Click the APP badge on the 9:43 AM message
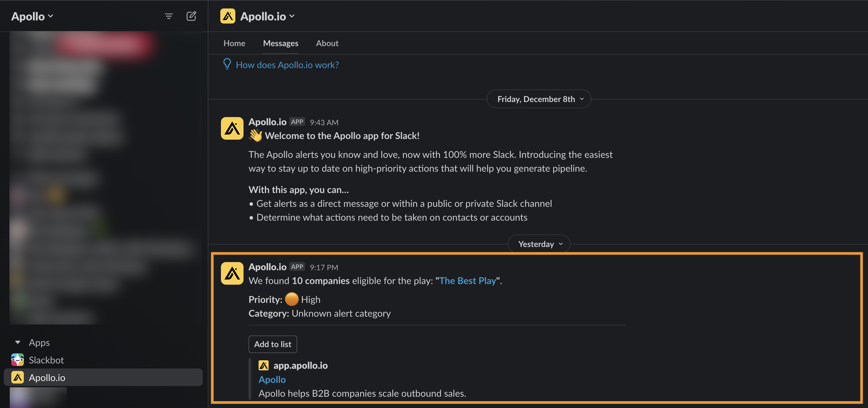Image resolution: width=868 pixels, height=408 pixels. pos(297,122)
